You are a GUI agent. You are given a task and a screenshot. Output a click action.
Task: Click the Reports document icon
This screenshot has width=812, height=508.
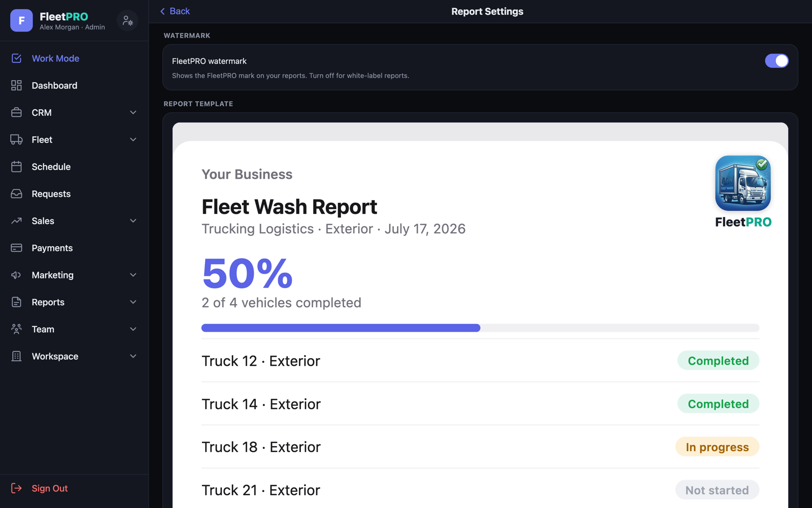click(16, 302)
